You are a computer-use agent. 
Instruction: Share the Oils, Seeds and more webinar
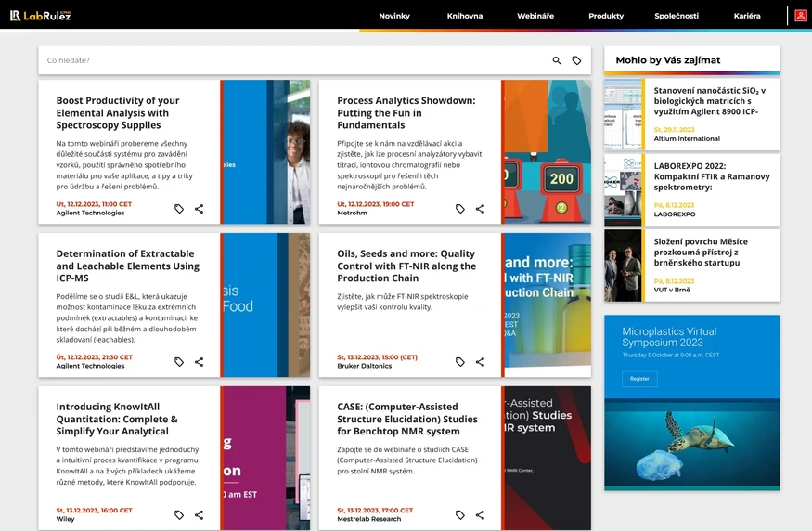pos(480,362)
